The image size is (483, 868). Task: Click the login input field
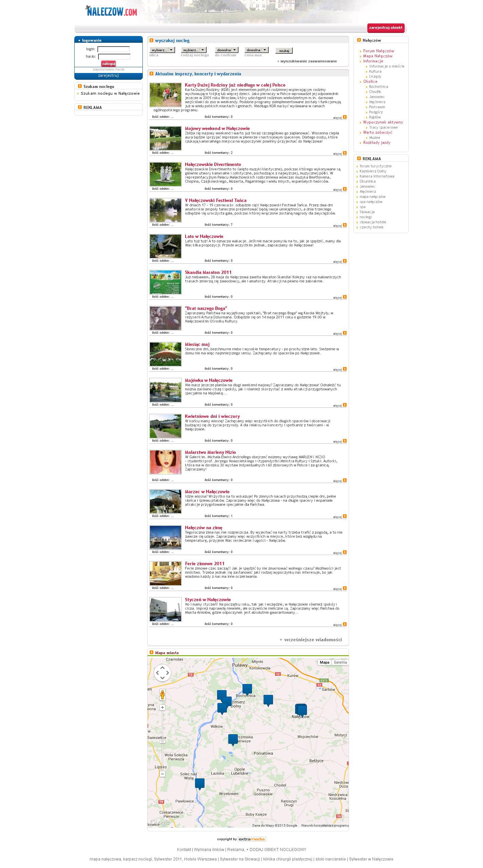pos(114,49)
